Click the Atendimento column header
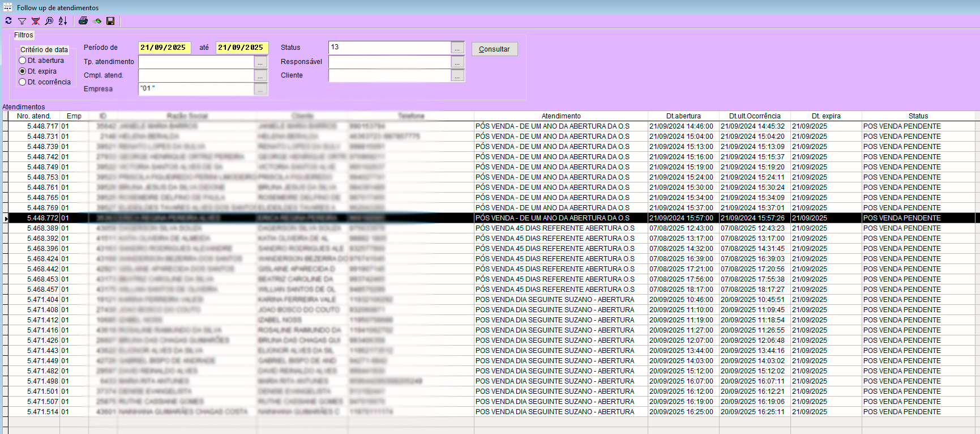 coord(561,116)
